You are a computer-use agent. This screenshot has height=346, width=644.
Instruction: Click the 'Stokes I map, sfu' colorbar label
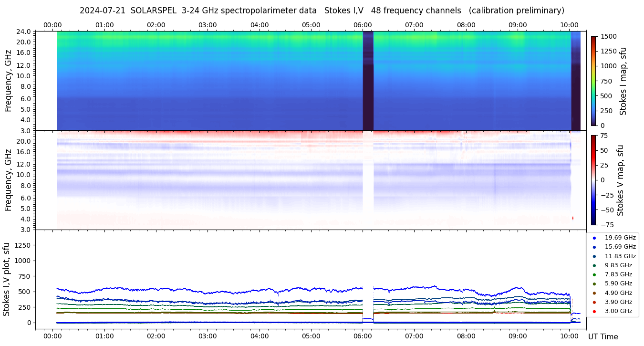coord(623,81)
